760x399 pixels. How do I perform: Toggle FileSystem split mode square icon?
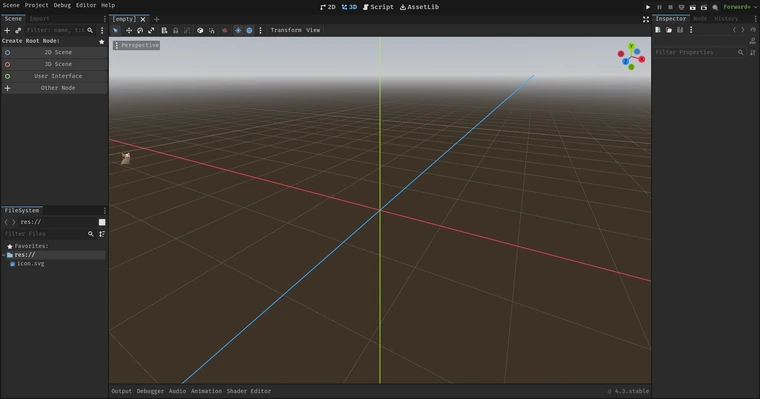(x=102, y=222)
